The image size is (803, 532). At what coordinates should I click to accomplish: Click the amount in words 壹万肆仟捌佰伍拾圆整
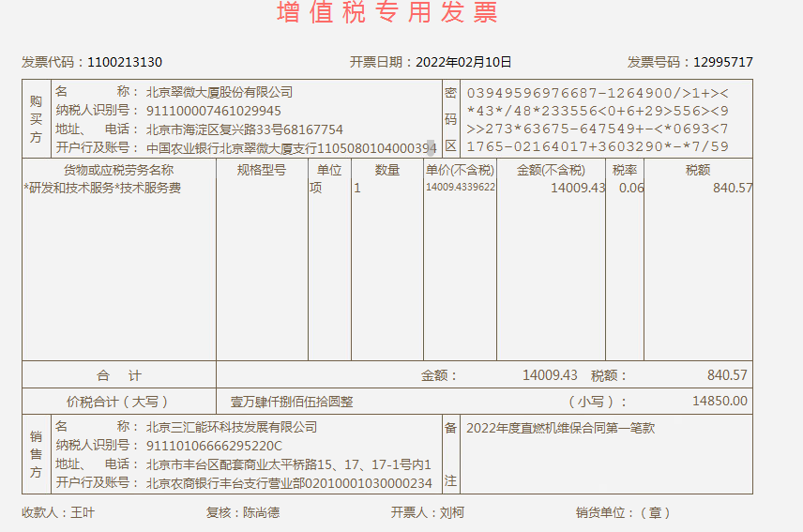[x=292, y=402]
